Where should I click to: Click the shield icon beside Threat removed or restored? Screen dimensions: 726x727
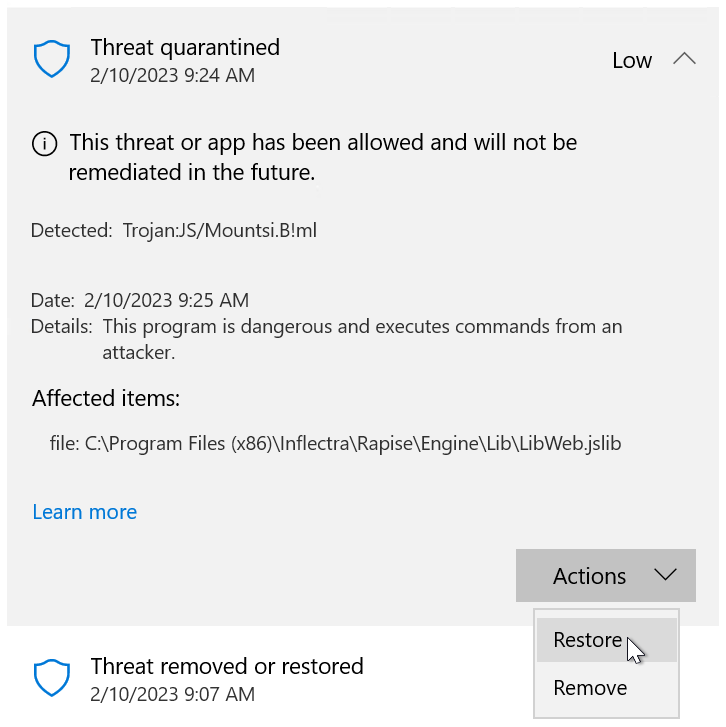(x=50, y=678)
